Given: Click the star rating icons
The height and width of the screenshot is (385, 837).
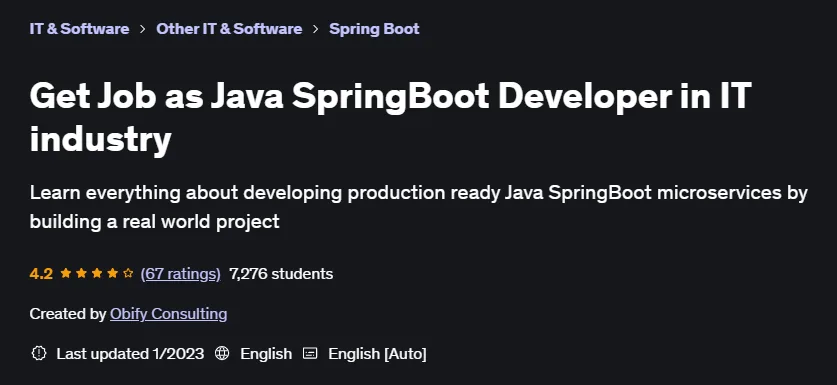Looking at the screenshot, I should [x=97, y=274].
